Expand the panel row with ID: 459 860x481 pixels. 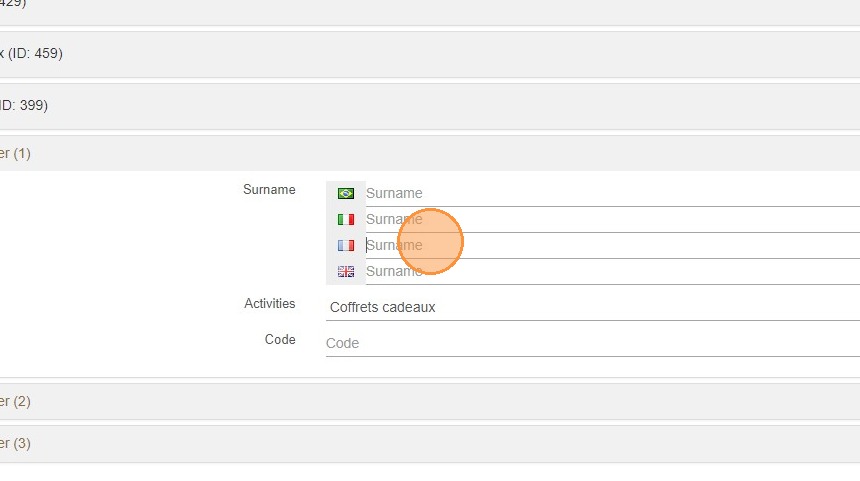coord(430,54)
